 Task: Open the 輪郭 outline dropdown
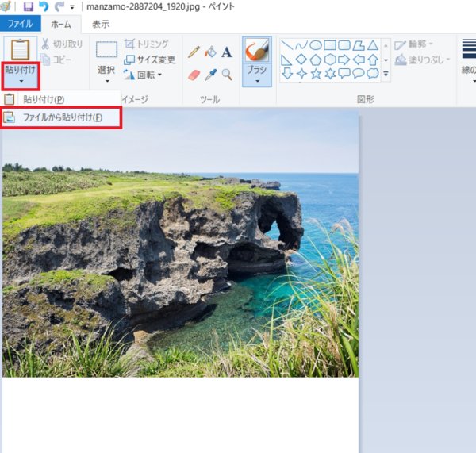pyautogui.click(x=414, y=44)
